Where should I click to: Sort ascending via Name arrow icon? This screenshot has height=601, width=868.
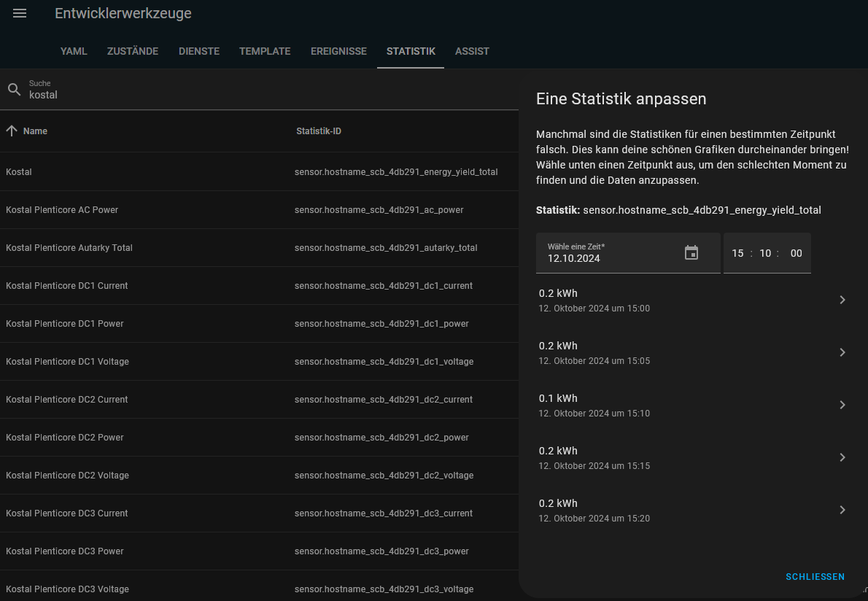[12, 131]
